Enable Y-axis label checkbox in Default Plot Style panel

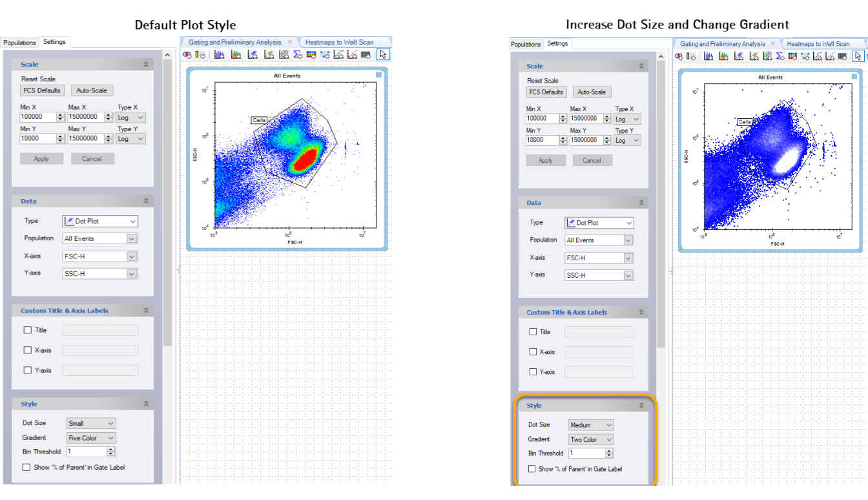click(27, 370)
